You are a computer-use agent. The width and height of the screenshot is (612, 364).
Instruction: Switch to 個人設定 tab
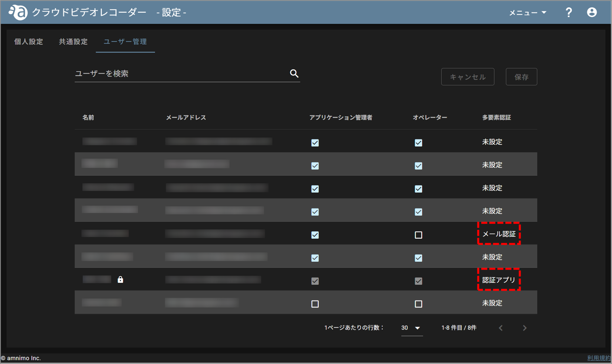29,42
